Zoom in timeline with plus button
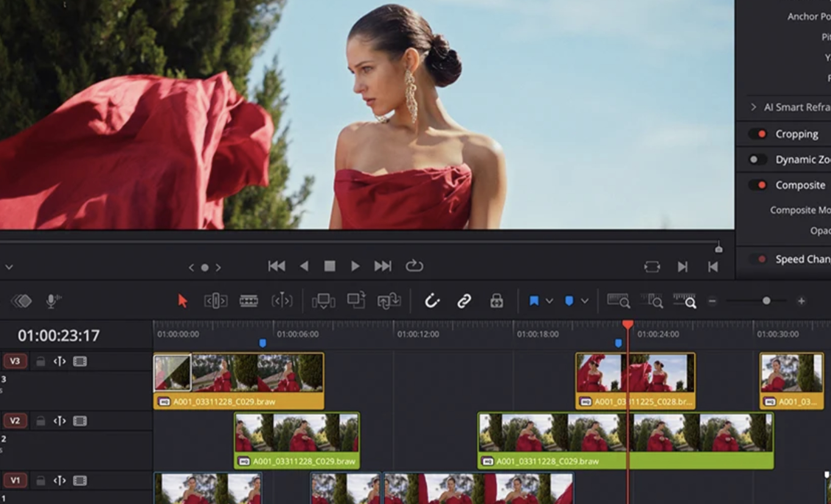Viewport: 831px width, 504px height. [801, 301]
